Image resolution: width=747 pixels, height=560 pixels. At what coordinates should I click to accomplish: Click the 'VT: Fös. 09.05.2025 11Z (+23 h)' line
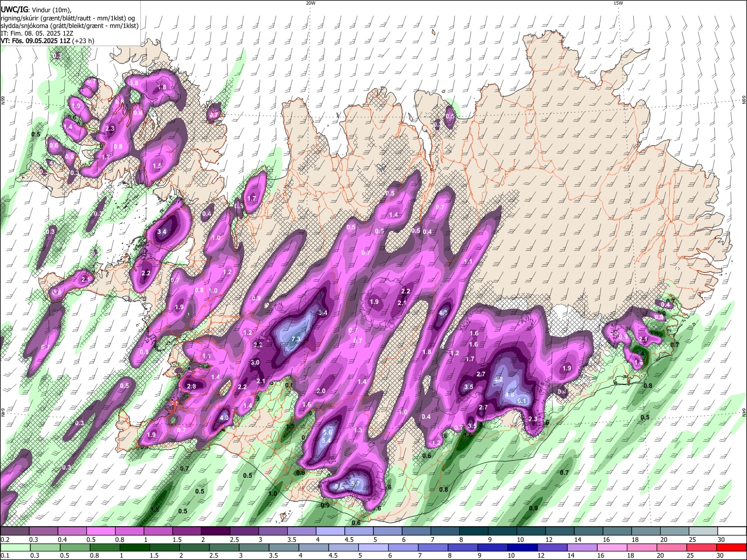tap(48, 41)
